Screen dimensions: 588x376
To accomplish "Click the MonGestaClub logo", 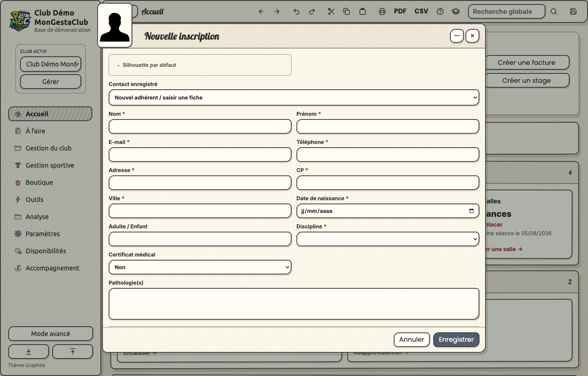I will pyautogui.click(x=20, y=21).
